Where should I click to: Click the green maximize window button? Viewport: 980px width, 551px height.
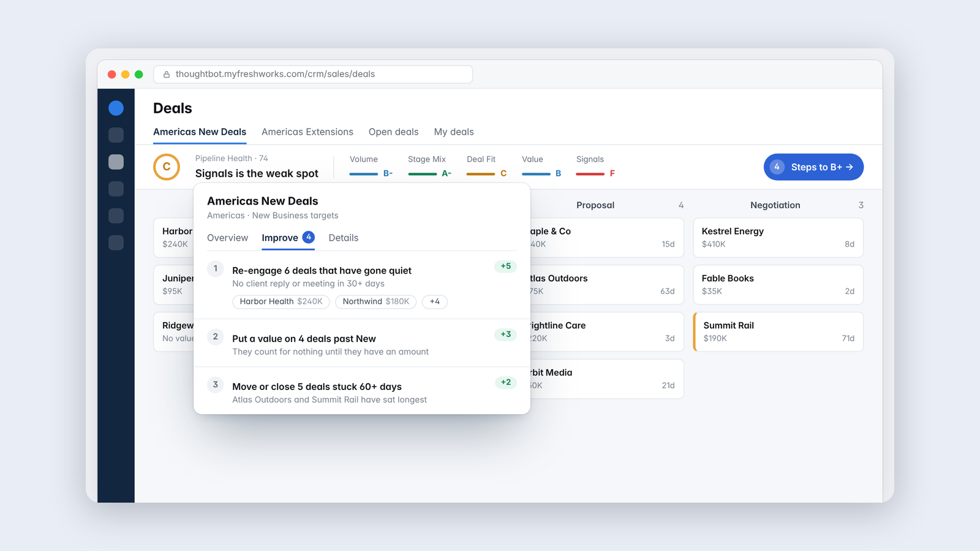click(139, 74)
